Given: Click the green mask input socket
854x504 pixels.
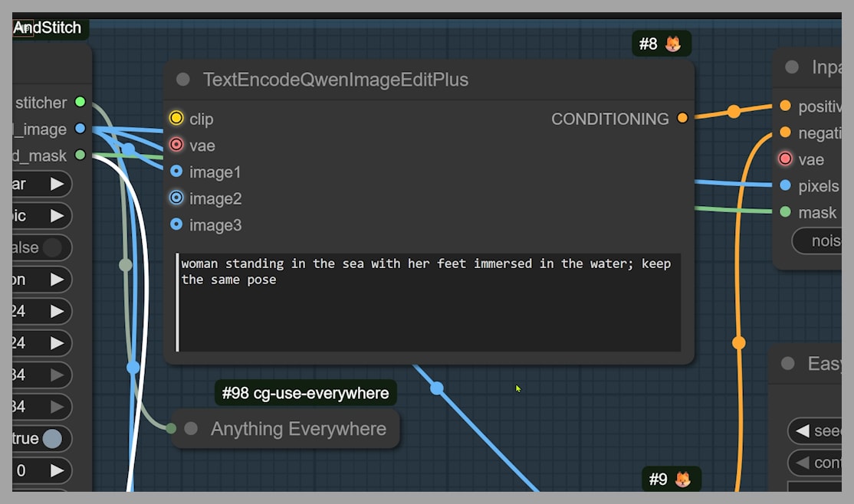Looking at the screenshot, I should 785,212.
